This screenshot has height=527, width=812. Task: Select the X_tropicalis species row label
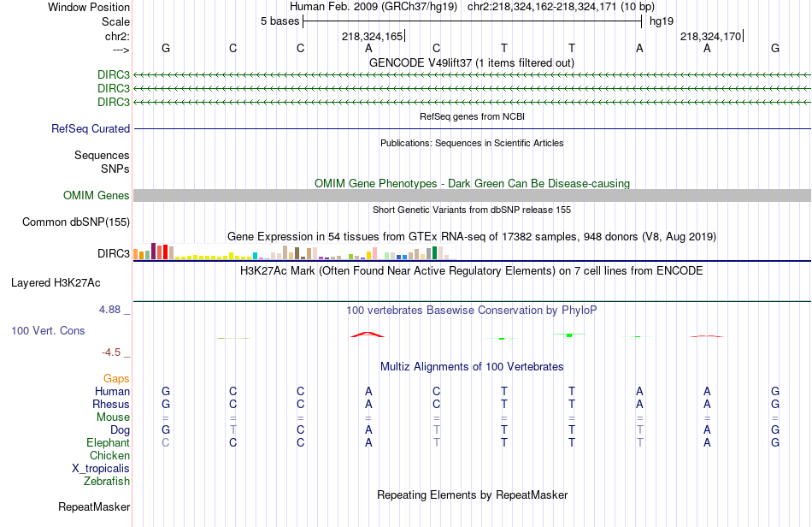tap(101, 469)
